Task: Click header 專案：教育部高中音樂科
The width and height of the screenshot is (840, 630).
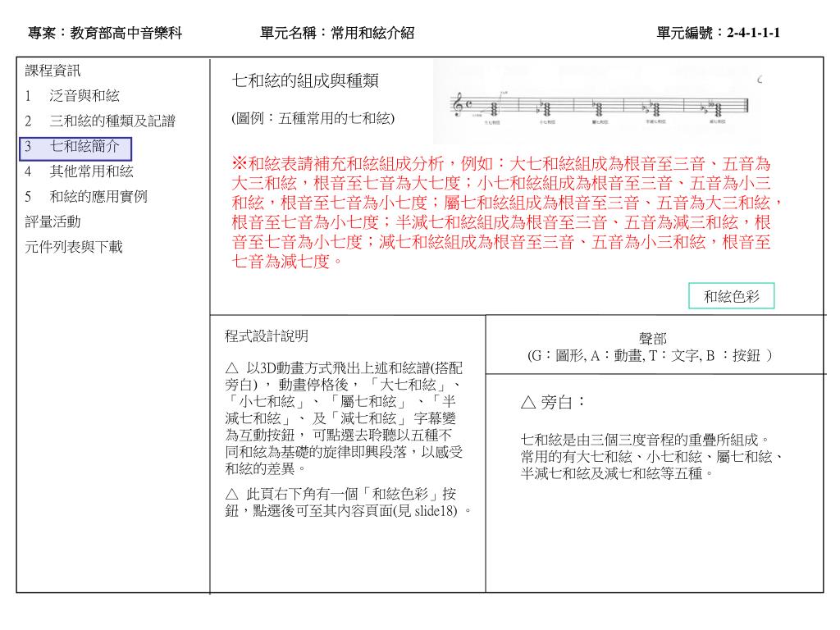Action: tap(105, 33)
